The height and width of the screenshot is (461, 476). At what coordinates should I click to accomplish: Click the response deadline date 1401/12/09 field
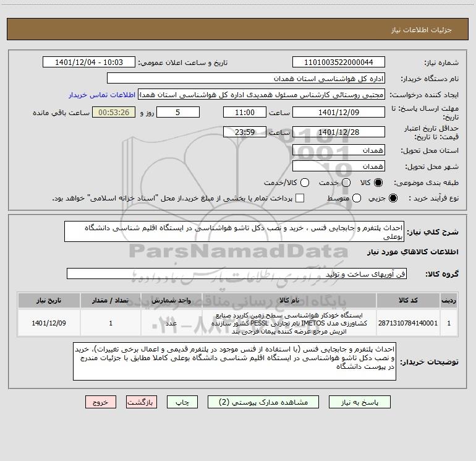pos(339,112)
